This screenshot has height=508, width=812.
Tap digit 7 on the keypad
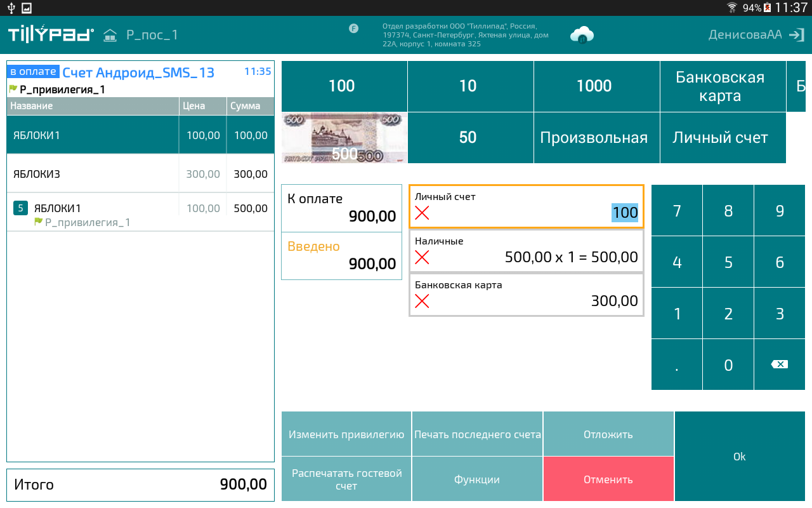coord(677,211)
